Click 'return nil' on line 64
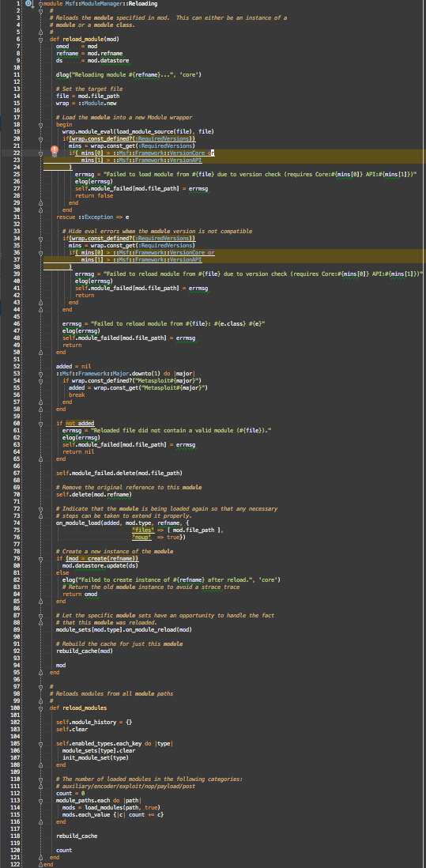 click(78, 451)
